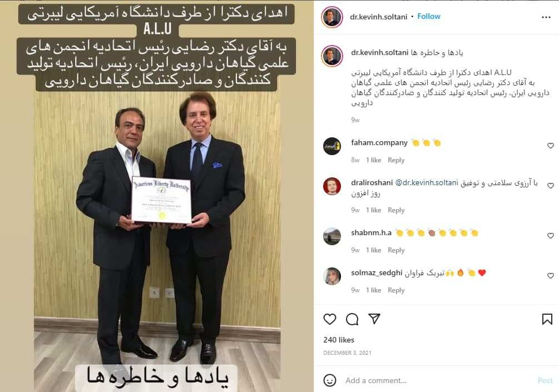Click the Post comment button
559x392 pixels.
pyautogui.click(x=545, y=380)
